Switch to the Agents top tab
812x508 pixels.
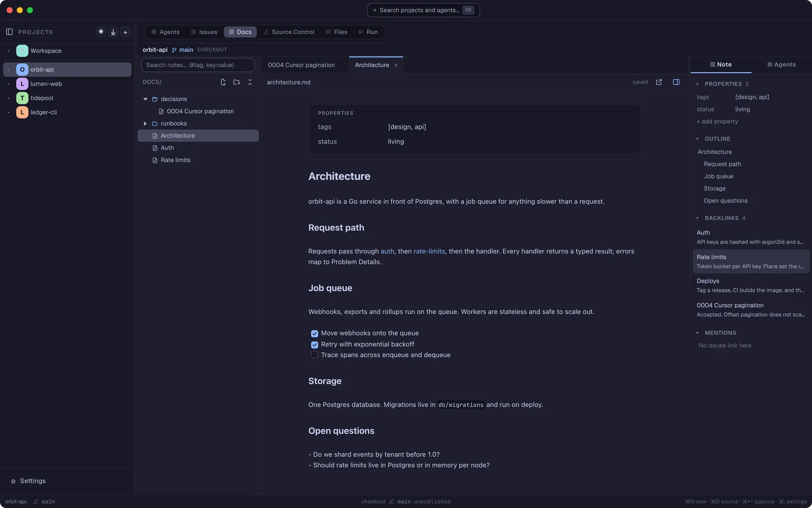165,32
